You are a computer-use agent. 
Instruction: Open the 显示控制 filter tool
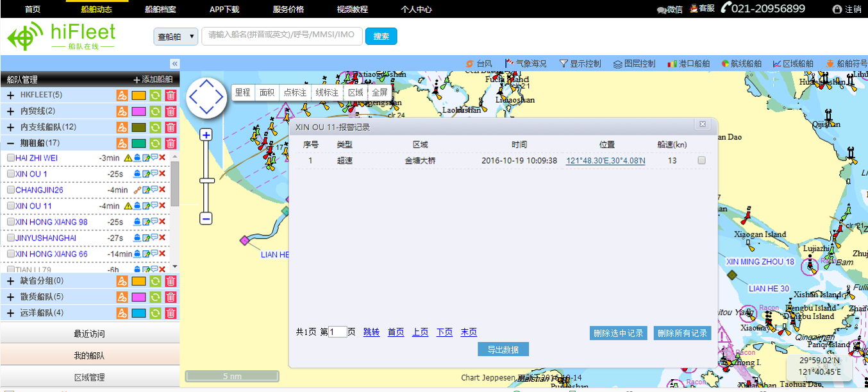click(x=580, y=64)
